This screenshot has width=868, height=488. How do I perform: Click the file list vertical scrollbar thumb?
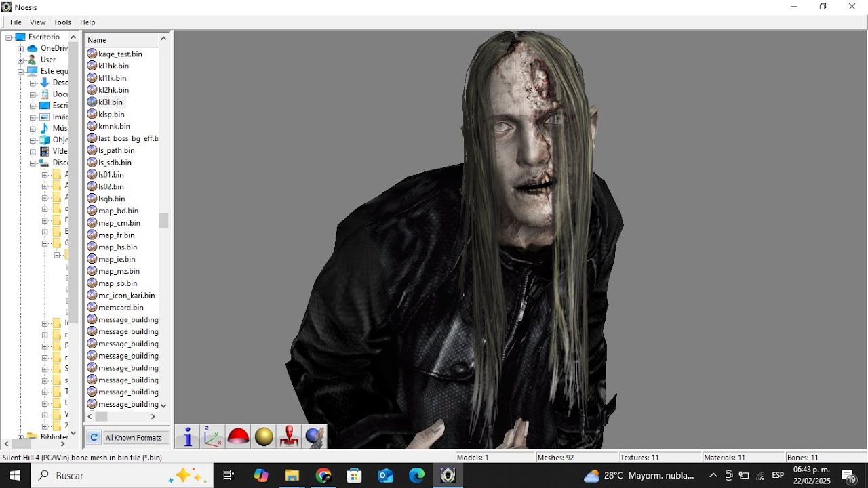point(163,220)
